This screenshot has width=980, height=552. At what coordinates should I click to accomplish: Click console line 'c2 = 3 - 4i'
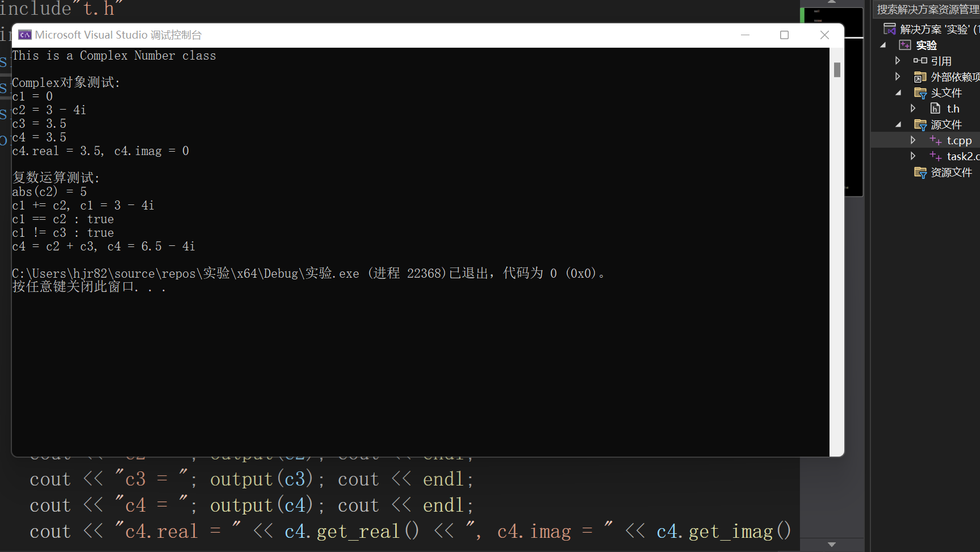pos(49,110)
